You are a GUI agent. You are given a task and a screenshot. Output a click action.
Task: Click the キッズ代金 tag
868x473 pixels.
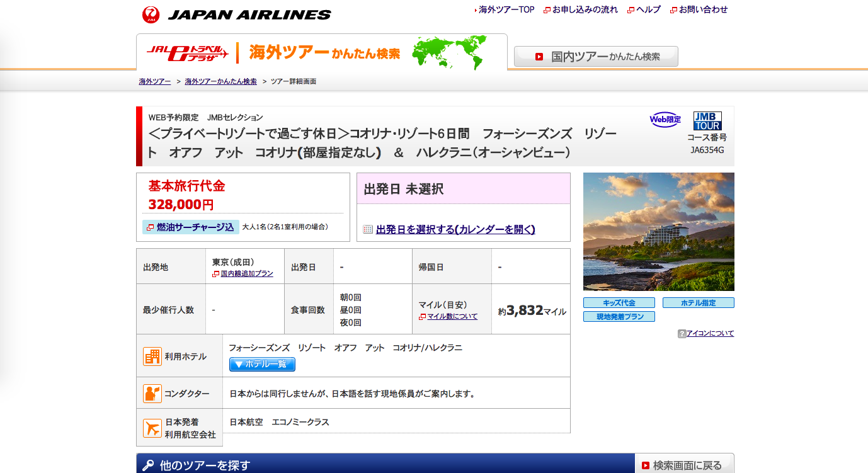[x=619, y=303]
